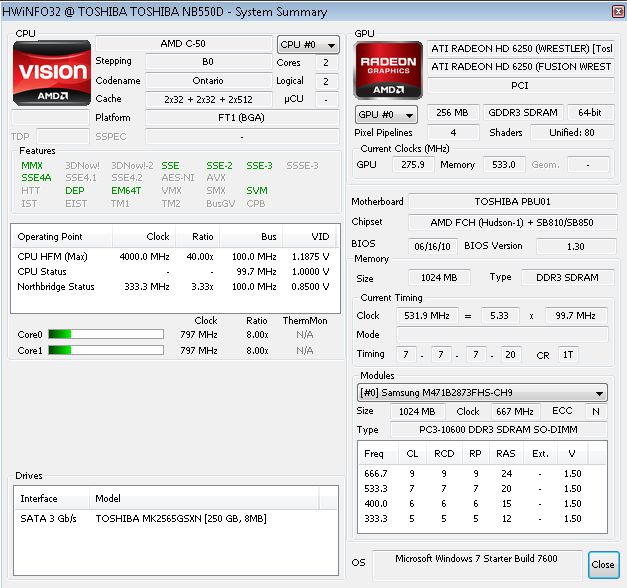Click the Model column header in Drives

click(204, 498)
